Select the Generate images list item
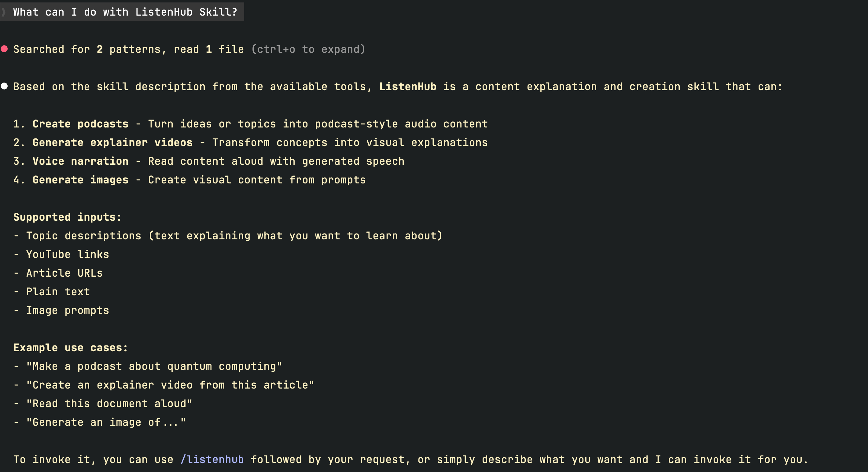Viewport: 868px width, 472px height. (80, 180)
